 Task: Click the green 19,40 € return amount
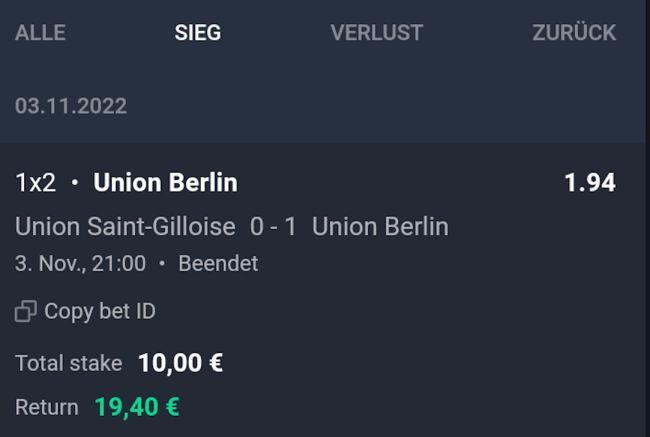tap(137, 407)
